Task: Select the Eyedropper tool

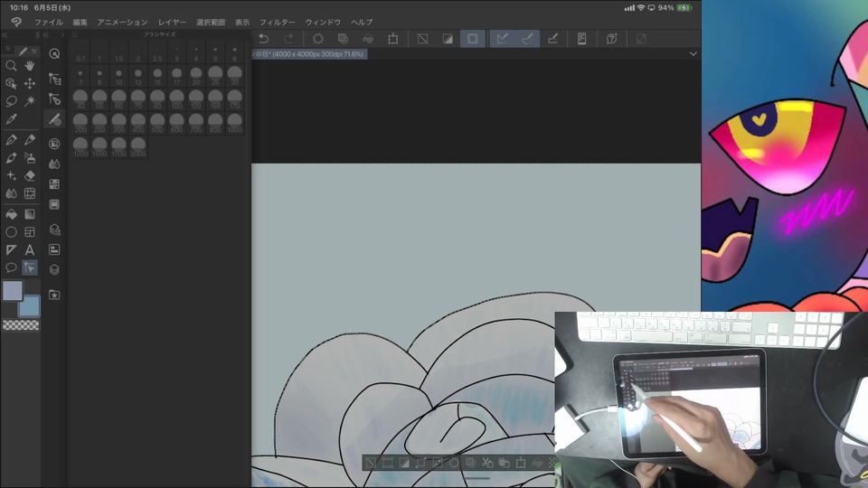Action: [11, 119]
